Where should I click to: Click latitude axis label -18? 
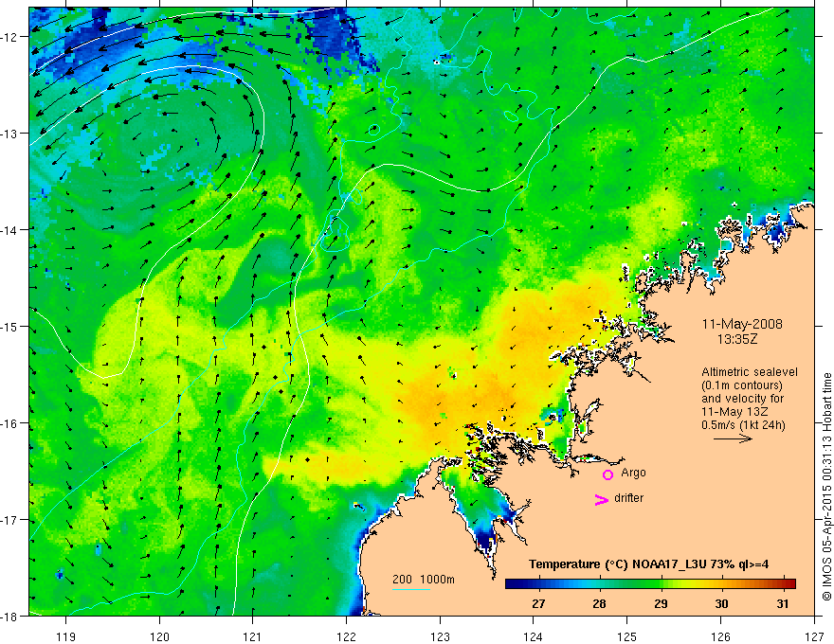click(10, 616)
